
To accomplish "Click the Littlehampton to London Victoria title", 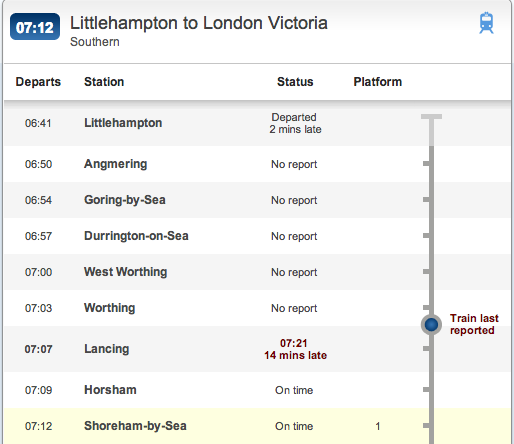I will pos(199,23).
